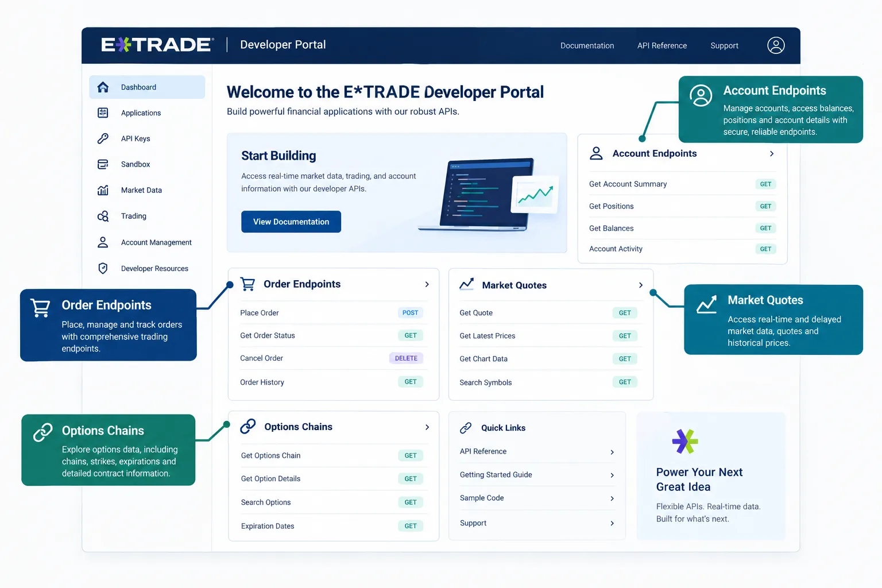Click the Market Data chart icon
The height and width of the screenshot is (588, 882).
[x=103, y=190]
